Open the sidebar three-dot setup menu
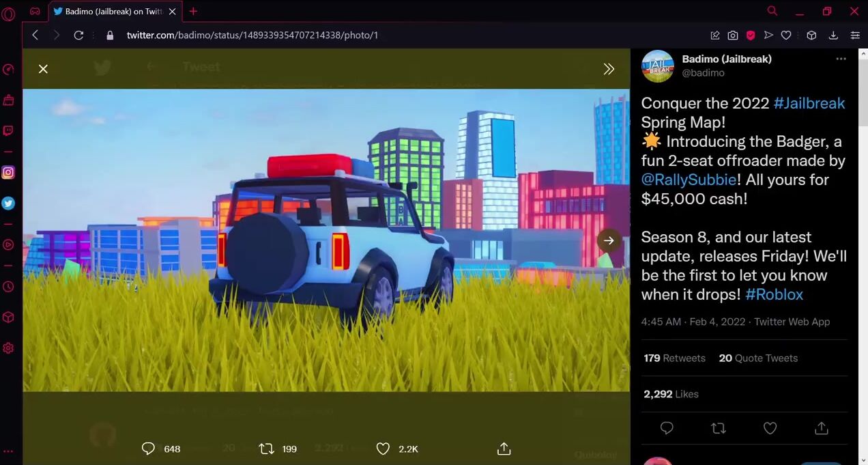Screen dimensions: 868x465 [x=8, y=452]
